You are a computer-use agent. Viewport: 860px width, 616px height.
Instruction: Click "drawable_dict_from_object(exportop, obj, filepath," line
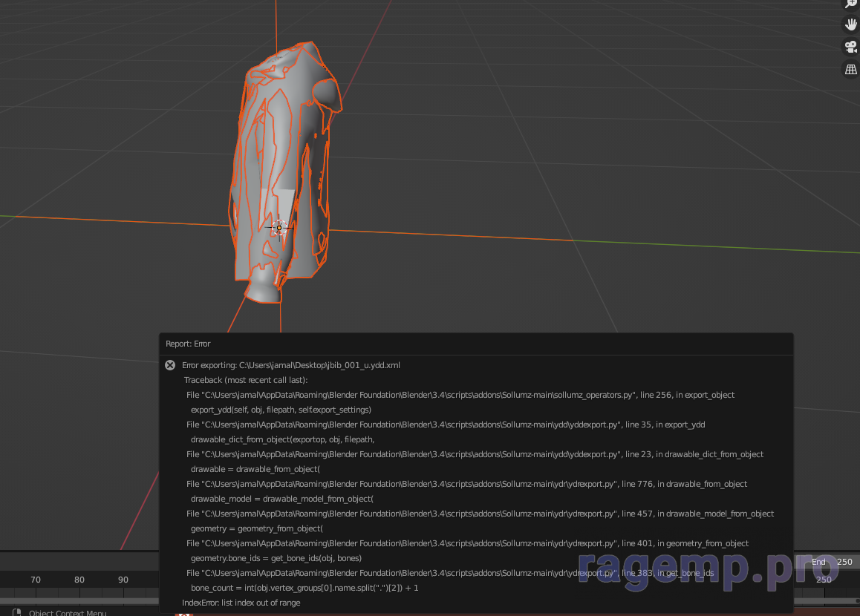(282, 439)
